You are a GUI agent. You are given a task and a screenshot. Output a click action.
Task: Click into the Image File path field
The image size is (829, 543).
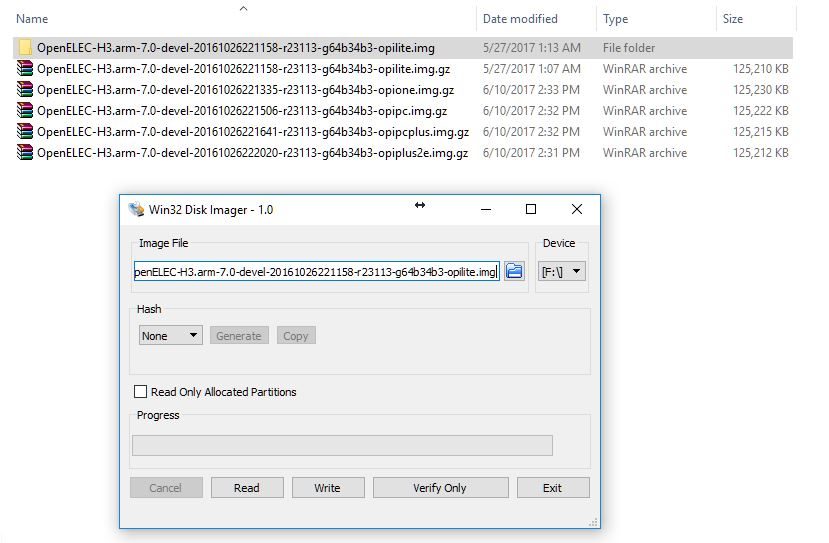(x=316, y=271)
